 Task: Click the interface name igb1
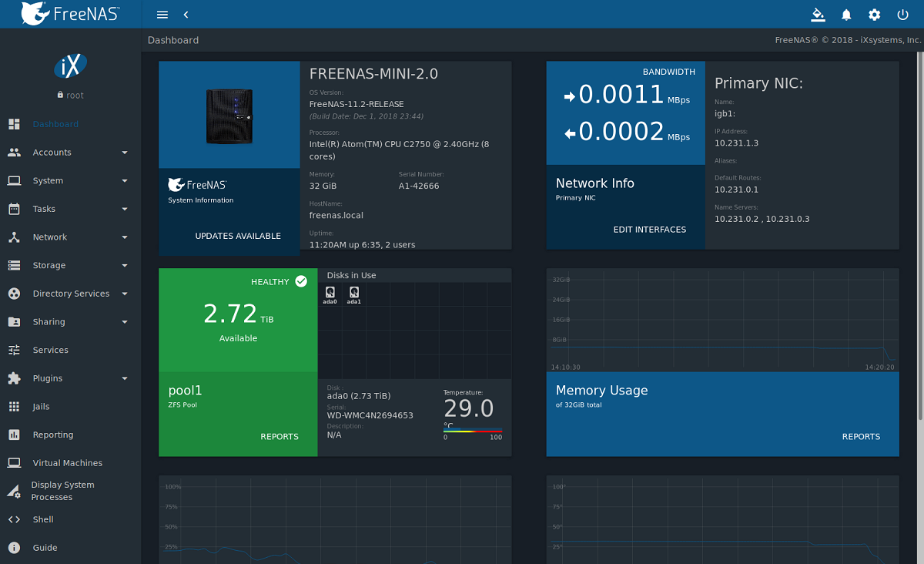click(x=725, y=114)
